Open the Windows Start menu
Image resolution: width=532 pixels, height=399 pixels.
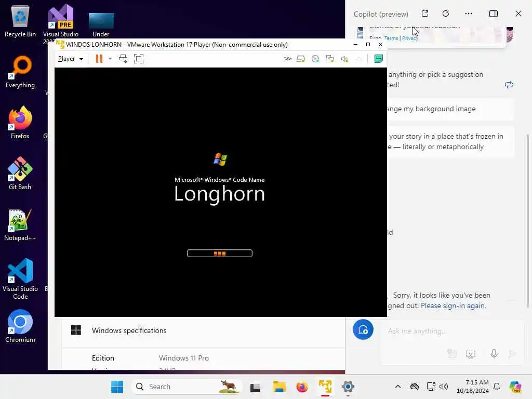(117, 387)
